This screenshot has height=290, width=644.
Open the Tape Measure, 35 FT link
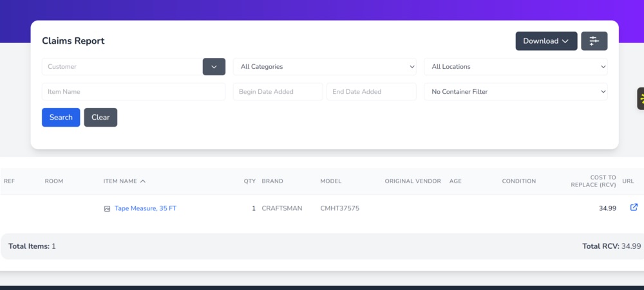[146, 208]
